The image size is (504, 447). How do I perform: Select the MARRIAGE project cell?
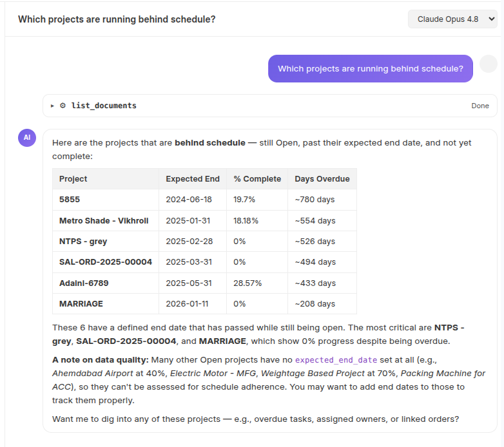pos(106,304)
